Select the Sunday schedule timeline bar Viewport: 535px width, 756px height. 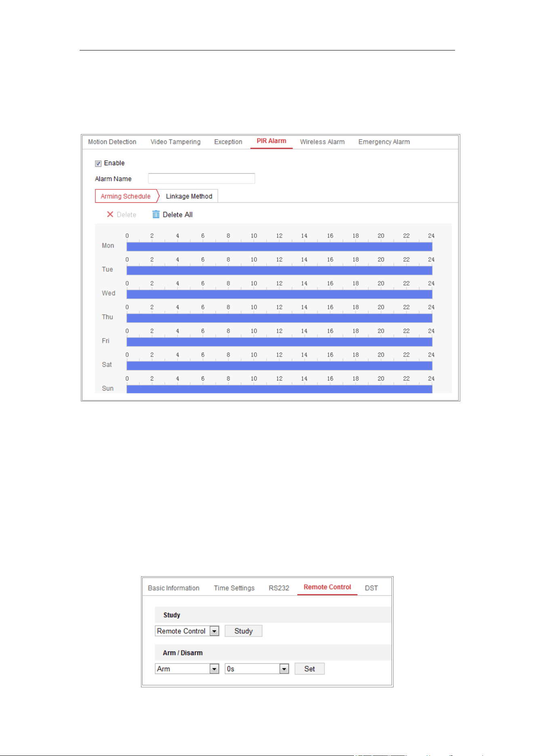(x=279, y=389)
